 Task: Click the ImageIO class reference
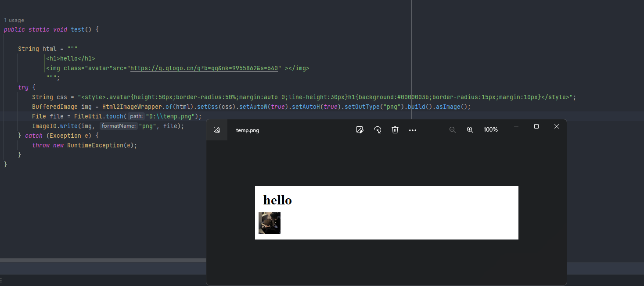44,126
